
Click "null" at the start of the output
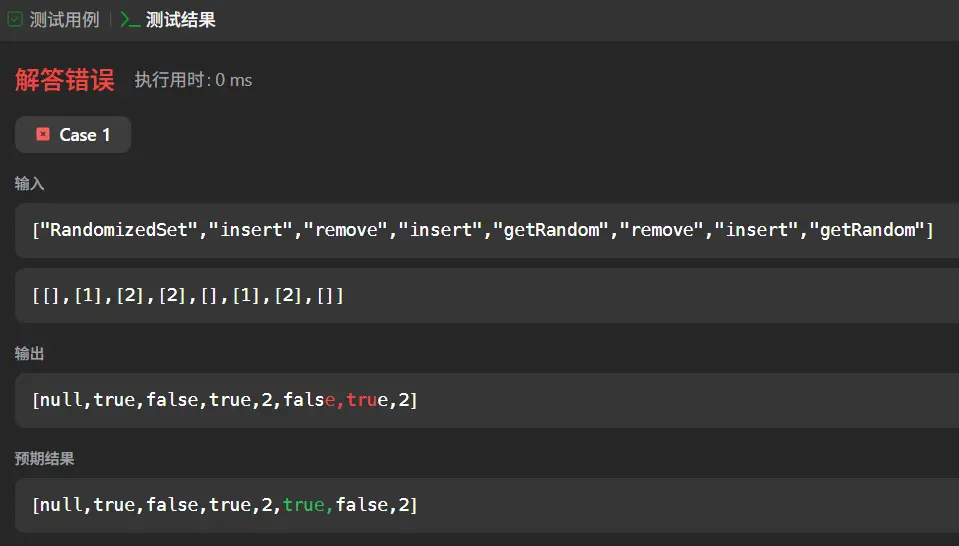[62, 400]
